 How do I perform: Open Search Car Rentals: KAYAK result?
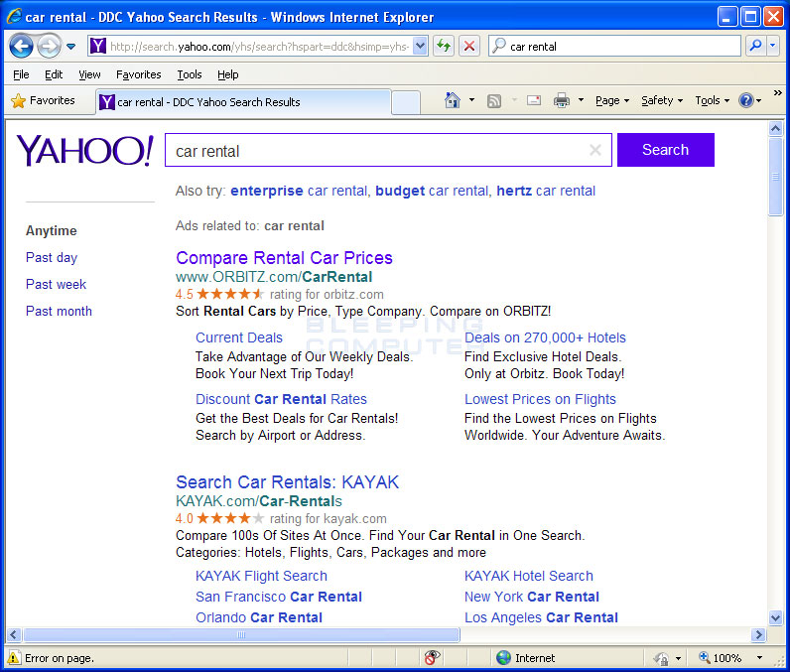click(287, 482)
